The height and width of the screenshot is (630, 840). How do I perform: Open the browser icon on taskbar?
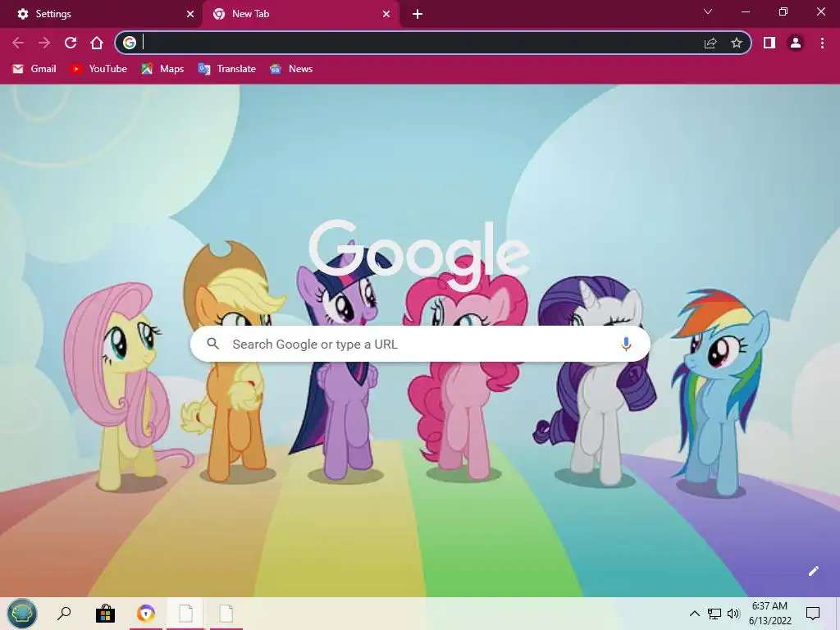pos(146,614)
